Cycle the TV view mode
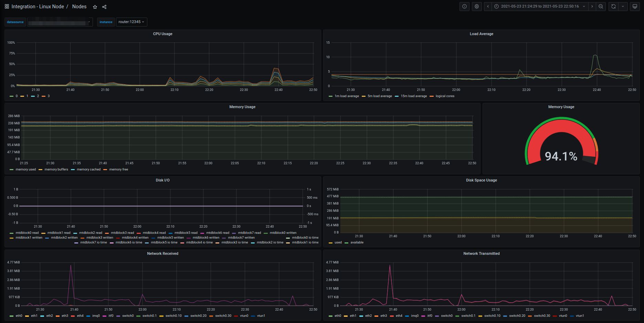 click(x=635, y=7)
